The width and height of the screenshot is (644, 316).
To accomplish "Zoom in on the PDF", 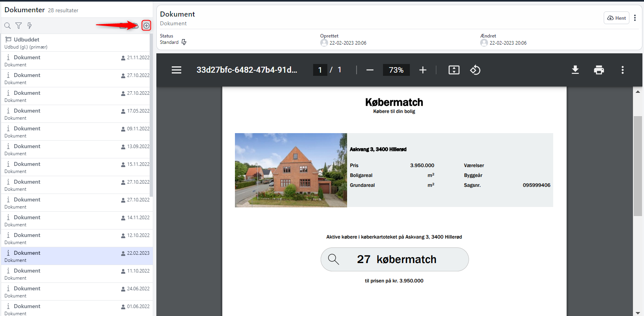I will coord(423,70).
